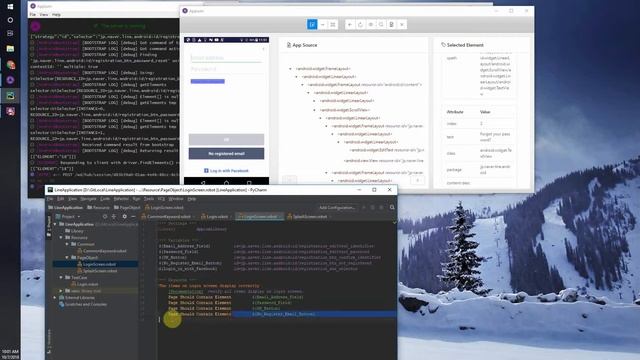Collapse the TestCase folder
Screen dimensions: 640x360
coord(61,278)
